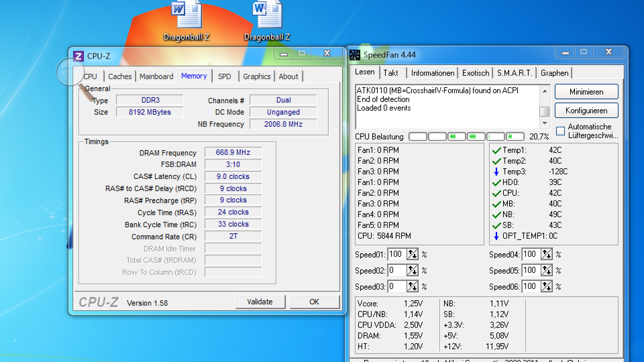Click the Temp1 green checkmark icon
The height and width of the screenshot is (362, 644).
pos(496,150)
